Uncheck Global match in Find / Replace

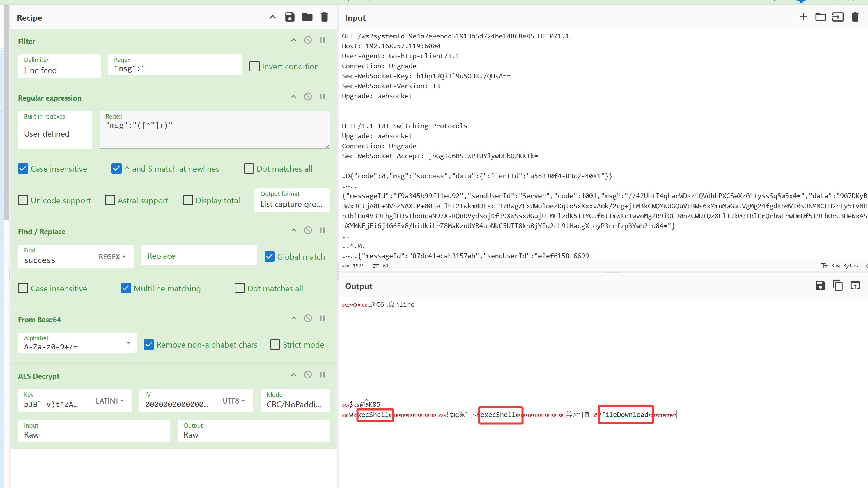[x=270, y=257]
